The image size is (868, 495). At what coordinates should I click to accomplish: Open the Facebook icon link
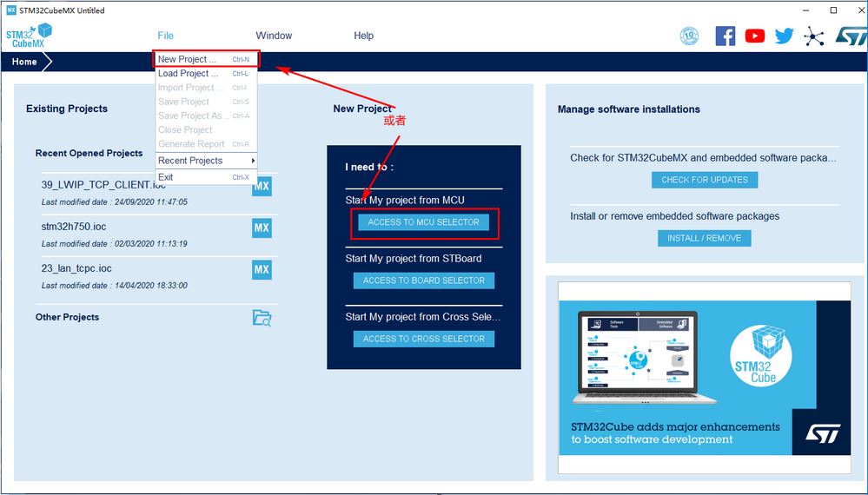726,36
